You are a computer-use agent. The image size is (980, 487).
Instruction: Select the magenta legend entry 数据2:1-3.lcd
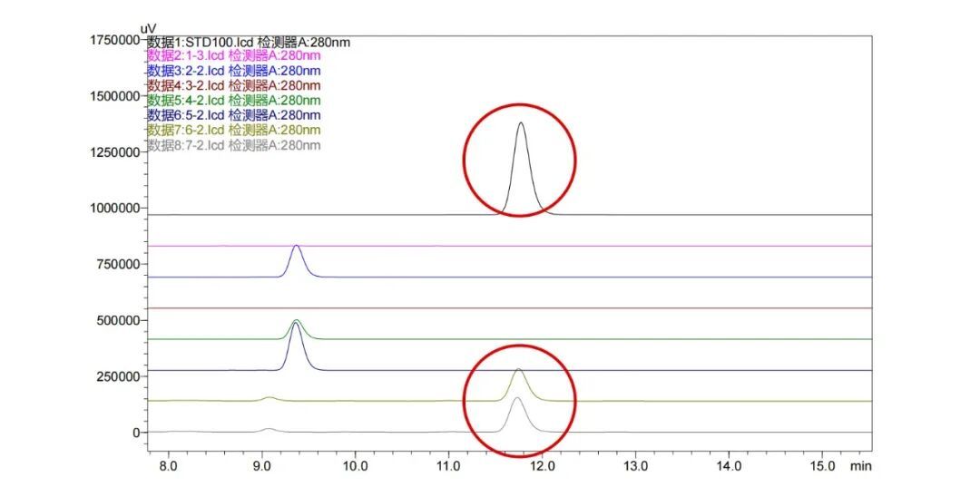(x=234, y=55)
